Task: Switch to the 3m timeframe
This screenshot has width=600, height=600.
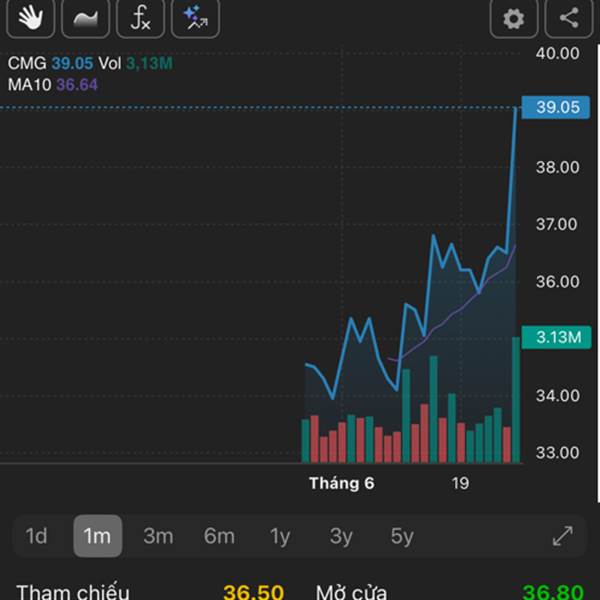Action: click(158, 536)
